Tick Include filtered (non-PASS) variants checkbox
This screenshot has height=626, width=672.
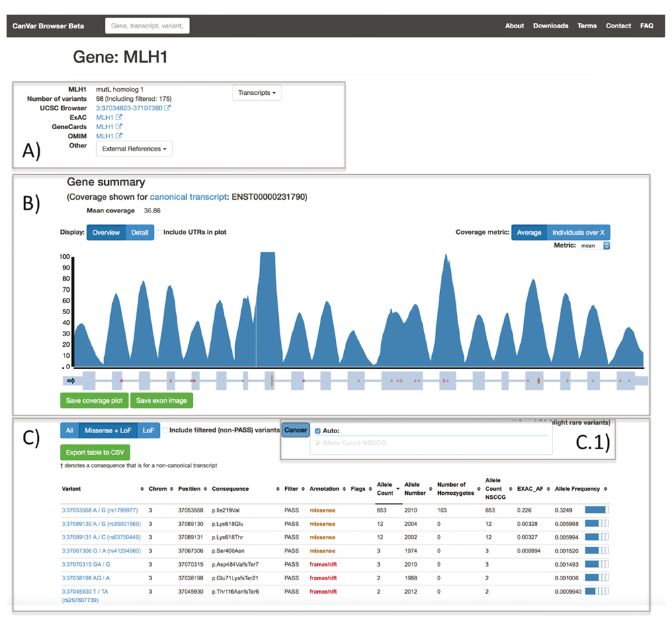click(x=165, y=430)
